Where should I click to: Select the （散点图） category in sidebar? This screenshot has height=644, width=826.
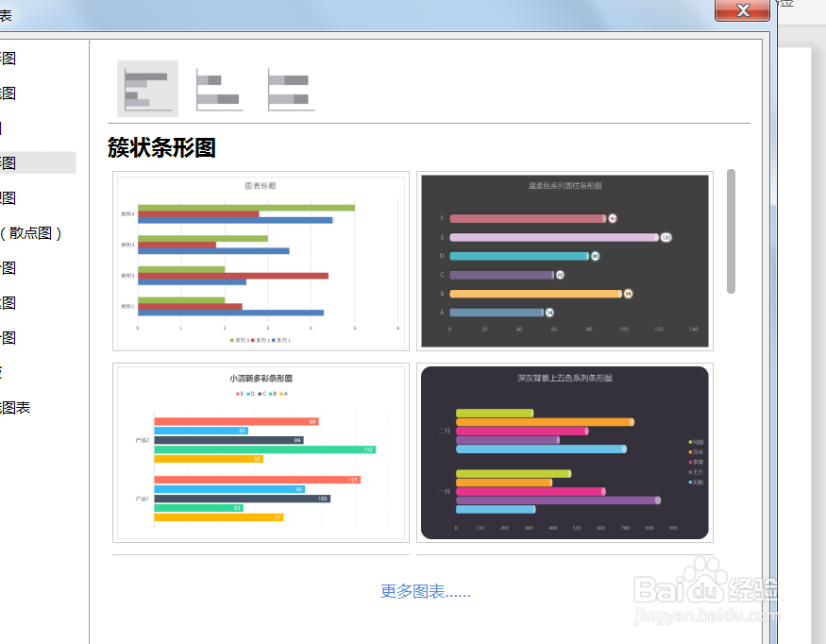click(31, 233)
